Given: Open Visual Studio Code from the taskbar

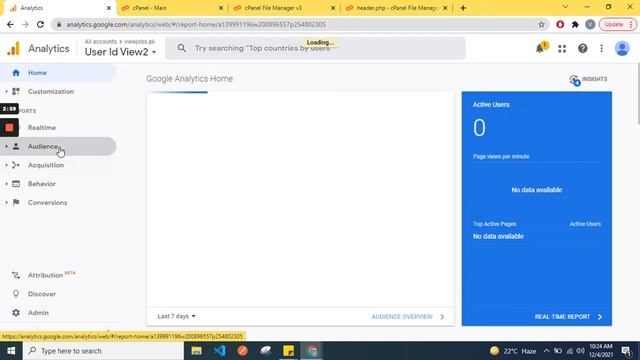Looking at the screenshot, I should coord(220,351).
